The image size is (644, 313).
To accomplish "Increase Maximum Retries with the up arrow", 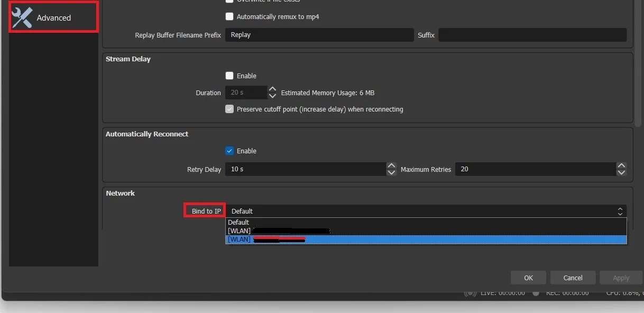I will pos(621,166).
